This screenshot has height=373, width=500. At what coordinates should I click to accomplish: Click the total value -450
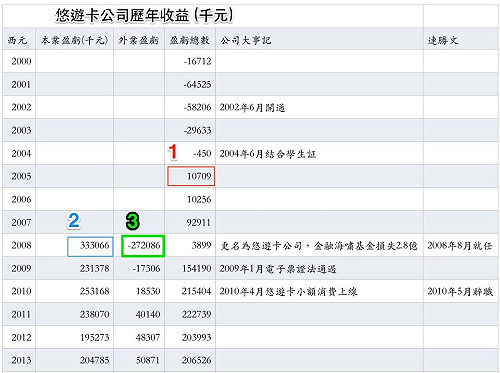point(202,153)
